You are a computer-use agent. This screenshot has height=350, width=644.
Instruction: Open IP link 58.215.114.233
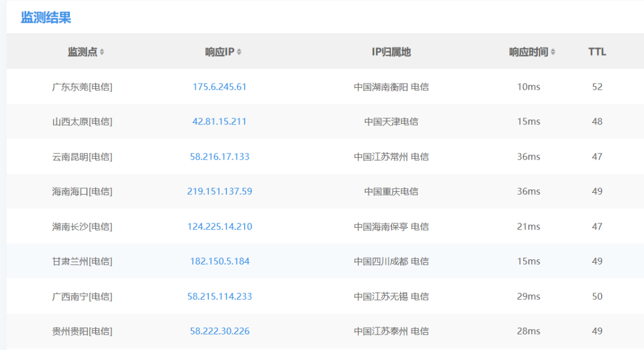[219, 296]
